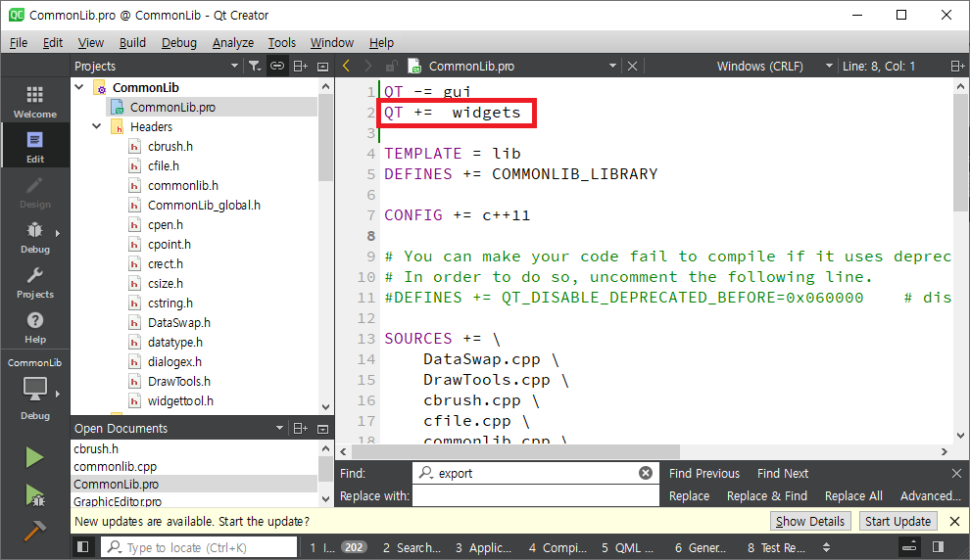Viewport: 970px width, 560px height.
Task: Build project with the hammer icon
Action: [x=34, y=531]
